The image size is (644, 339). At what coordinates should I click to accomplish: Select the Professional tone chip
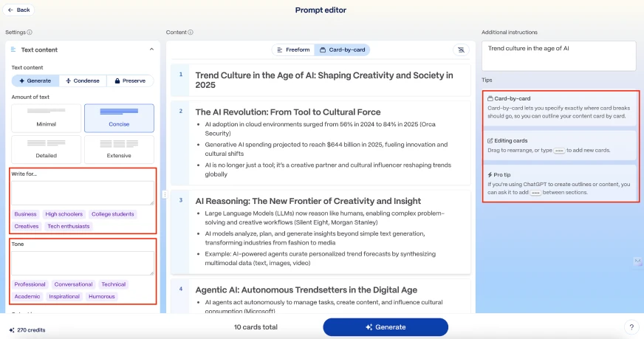pos(30,284)
